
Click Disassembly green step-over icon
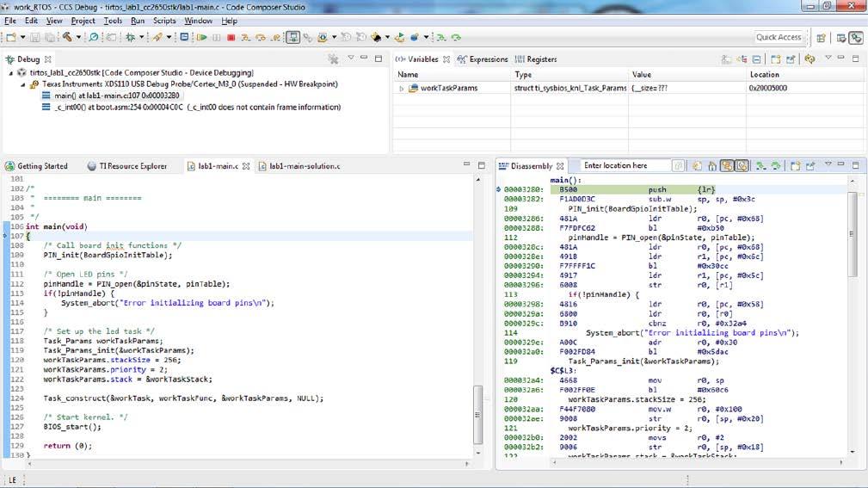click(x=776, y=165)
